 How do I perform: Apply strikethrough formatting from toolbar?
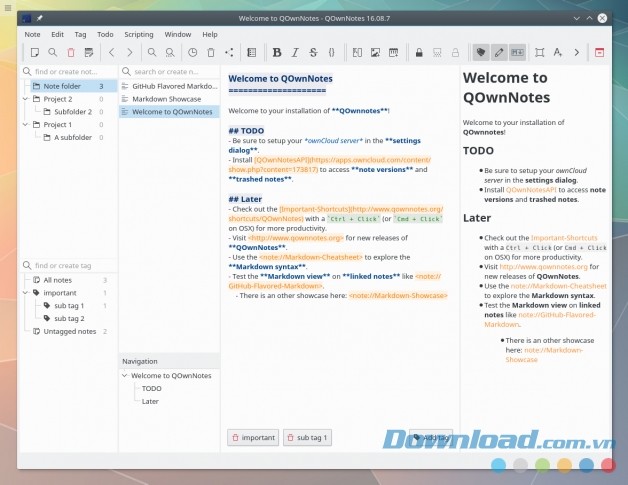coord(312,52)
